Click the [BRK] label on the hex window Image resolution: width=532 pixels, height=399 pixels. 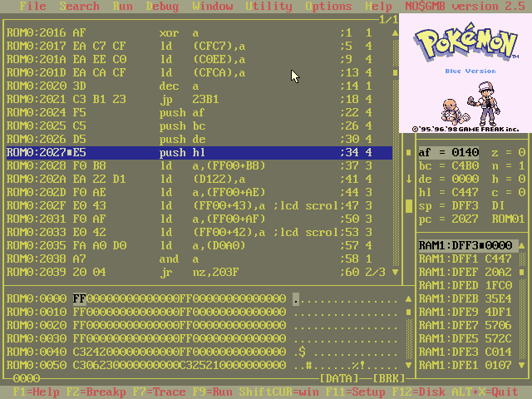(x=389, y=378)
